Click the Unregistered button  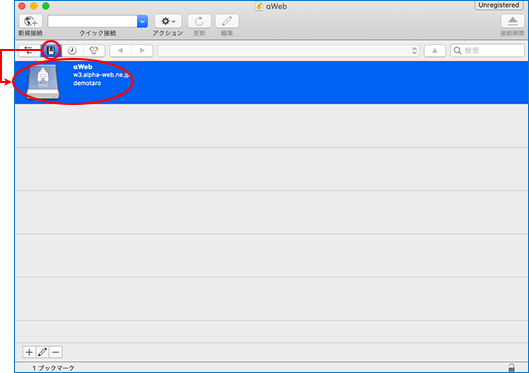[499, 5]
